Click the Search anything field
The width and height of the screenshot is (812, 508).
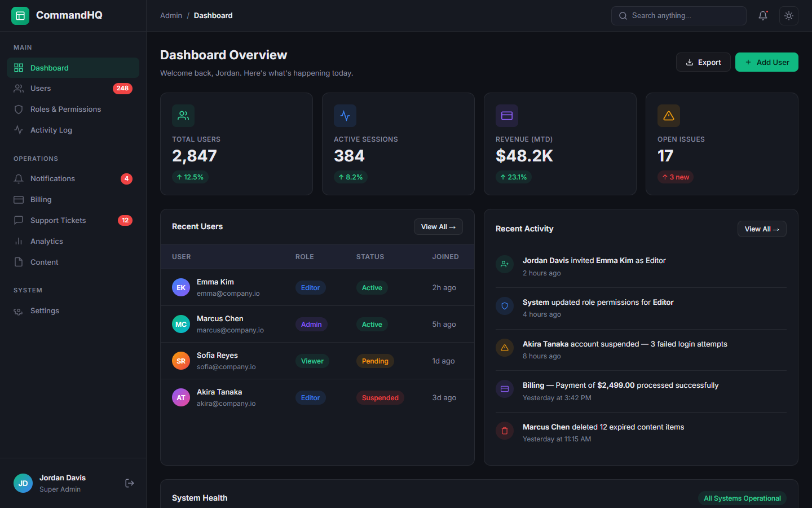(x=679, y=16)
